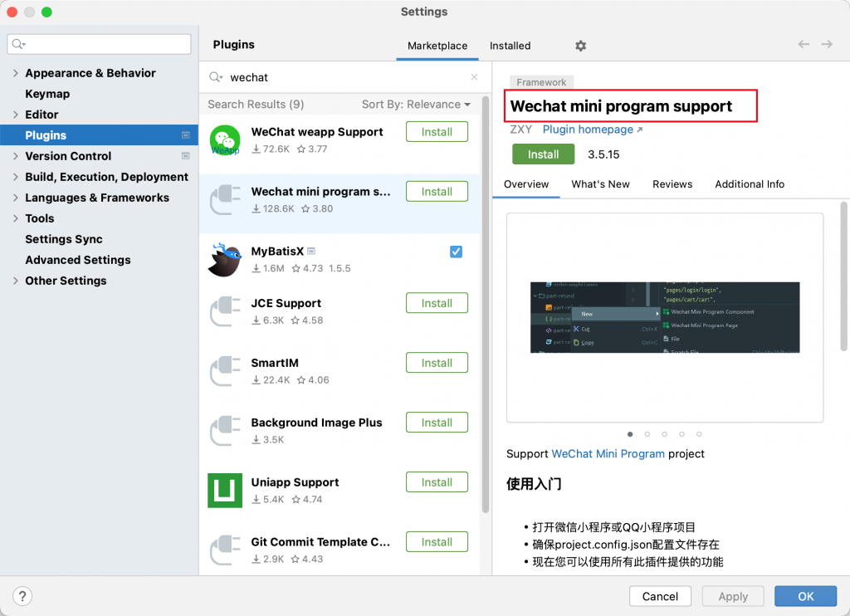Install Git Commit Template plugin
This screenshot has width=850, height=616.
pos(437,542)
